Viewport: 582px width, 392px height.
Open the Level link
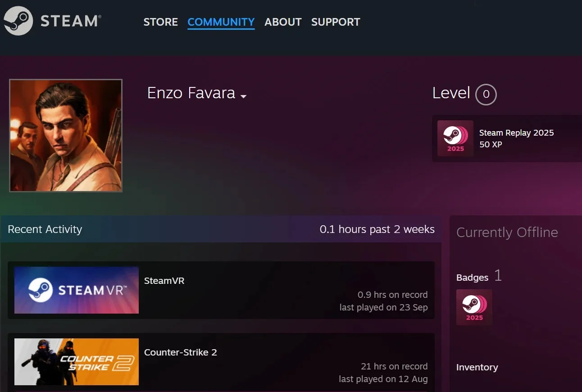[x=451, y=93]
